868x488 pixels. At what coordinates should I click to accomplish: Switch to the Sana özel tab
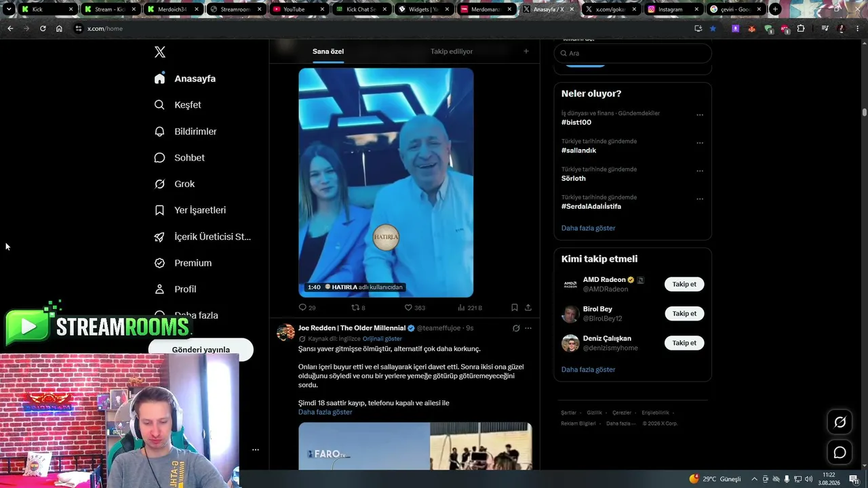(328, 52)
